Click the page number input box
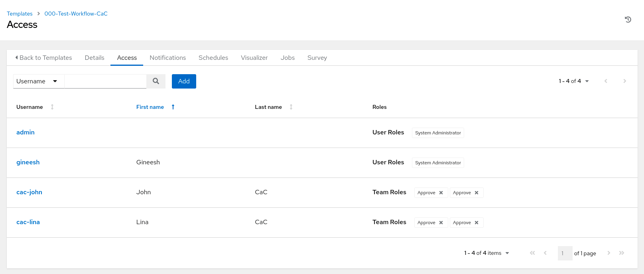644x274 pixels. (565, 253)
